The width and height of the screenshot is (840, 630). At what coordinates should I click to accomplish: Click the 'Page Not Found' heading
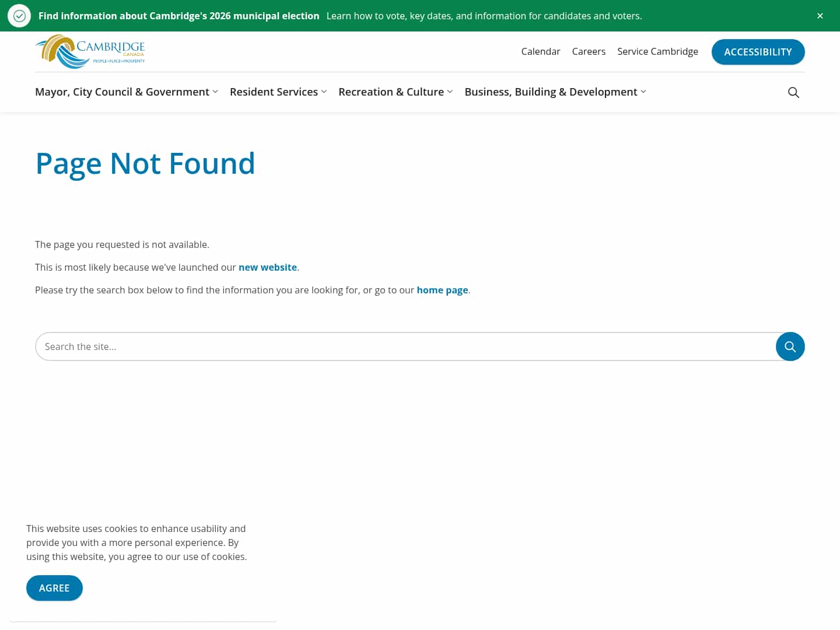(145, 163)
